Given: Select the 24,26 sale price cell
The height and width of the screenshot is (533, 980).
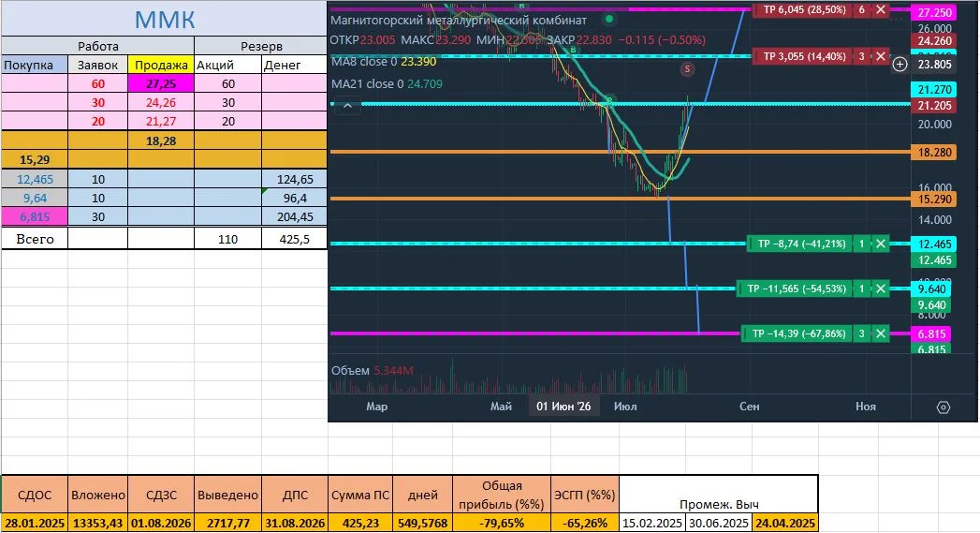Looking at the screenshot, I should (x=161, y=102).
